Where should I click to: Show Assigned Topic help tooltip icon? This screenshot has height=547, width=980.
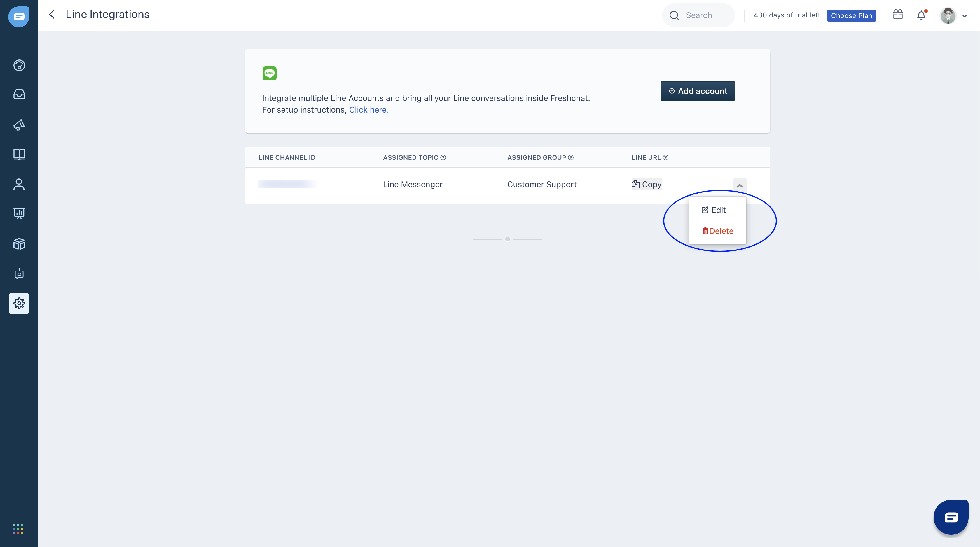coord(443,157)
